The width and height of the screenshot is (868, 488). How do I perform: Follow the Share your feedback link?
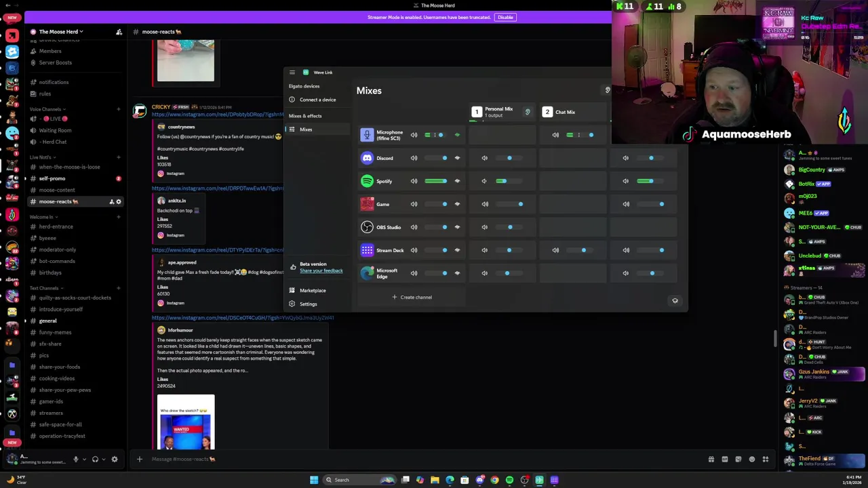click(321, 270)
